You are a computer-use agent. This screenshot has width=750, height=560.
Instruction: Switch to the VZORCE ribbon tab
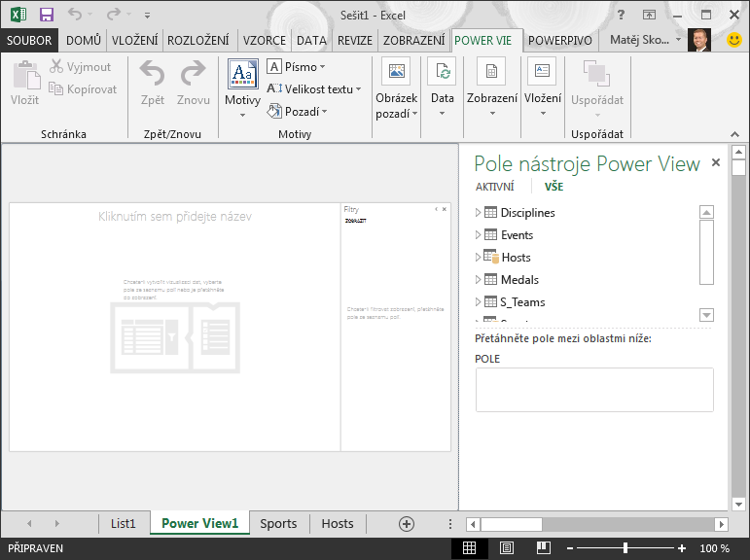264,40
